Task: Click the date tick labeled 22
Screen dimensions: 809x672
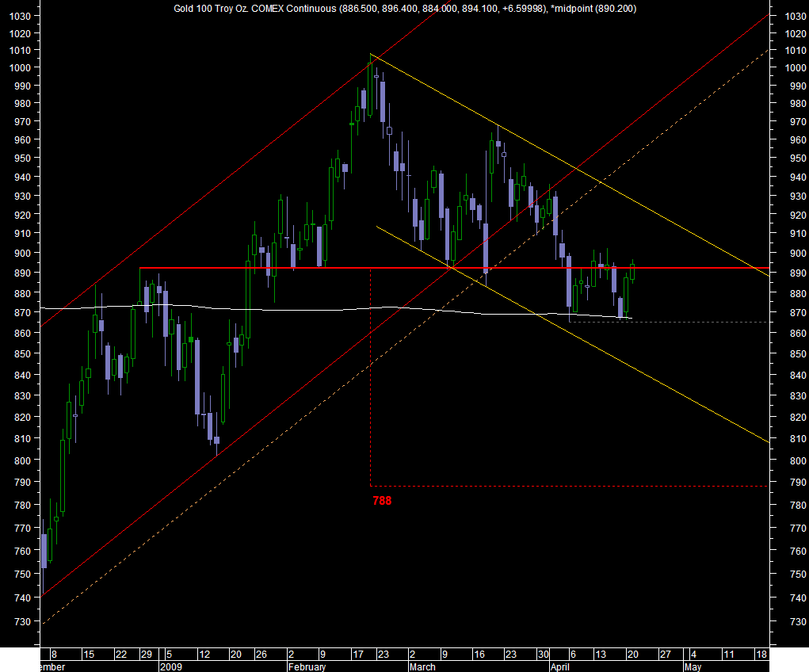Action: click(x=120, y=655)
